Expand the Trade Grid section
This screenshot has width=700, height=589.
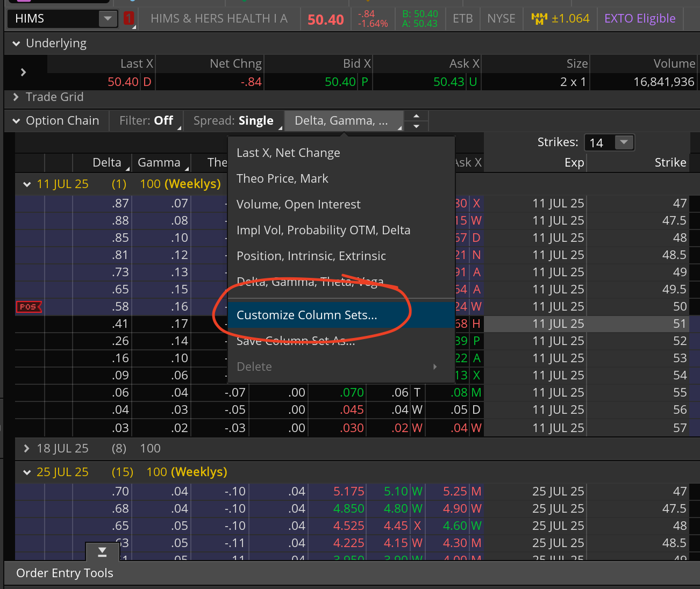tap(16, 97)
